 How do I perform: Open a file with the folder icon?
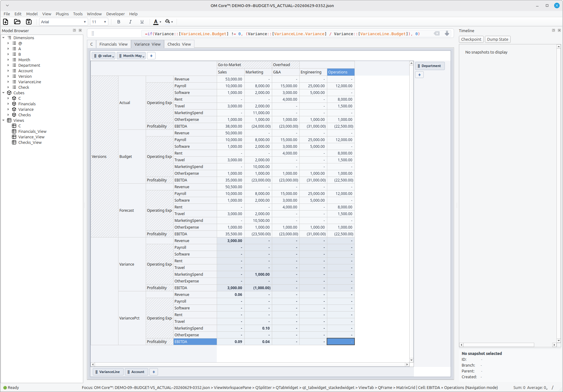tap(17, 22)
